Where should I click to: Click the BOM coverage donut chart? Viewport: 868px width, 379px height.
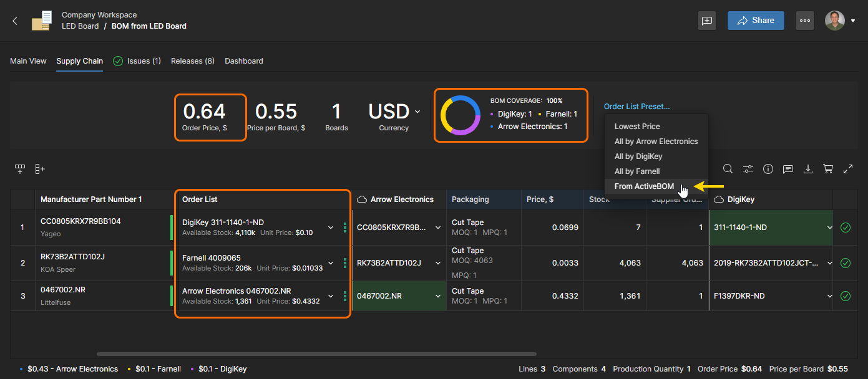[x=461, y=115]
